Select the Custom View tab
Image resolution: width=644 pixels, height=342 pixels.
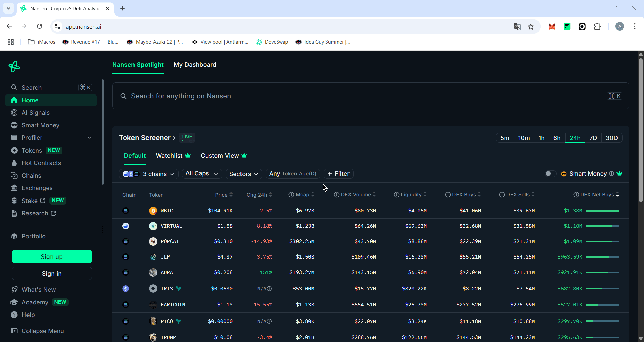[x=224, y=156]
